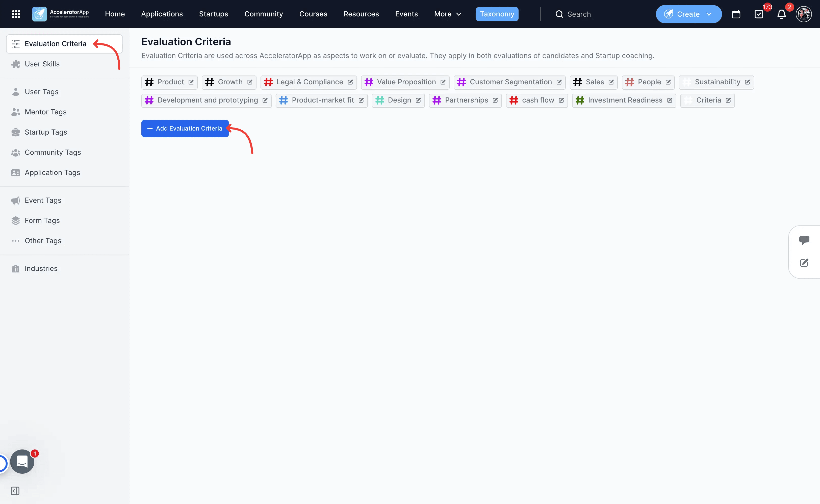
Task: Click the AcceleratorApp logo
Action: (61, 14)
